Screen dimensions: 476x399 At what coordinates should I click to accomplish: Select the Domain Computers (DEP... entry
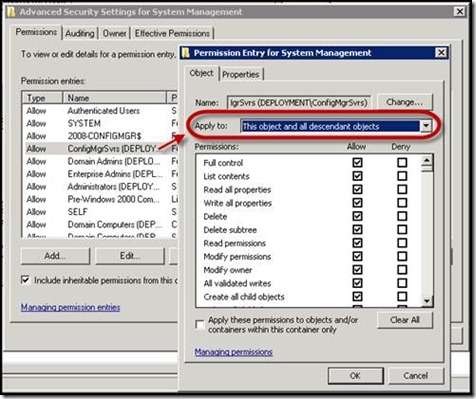tap(100, 225)
